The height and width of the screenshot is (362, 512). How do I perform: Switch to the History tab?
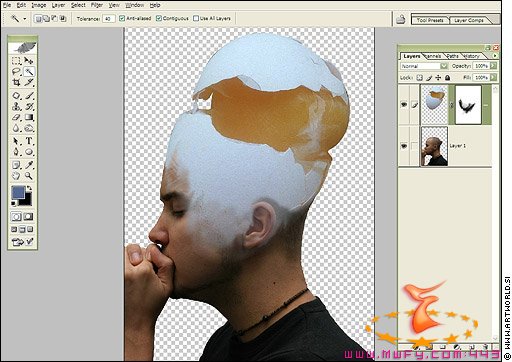(471, 56)
